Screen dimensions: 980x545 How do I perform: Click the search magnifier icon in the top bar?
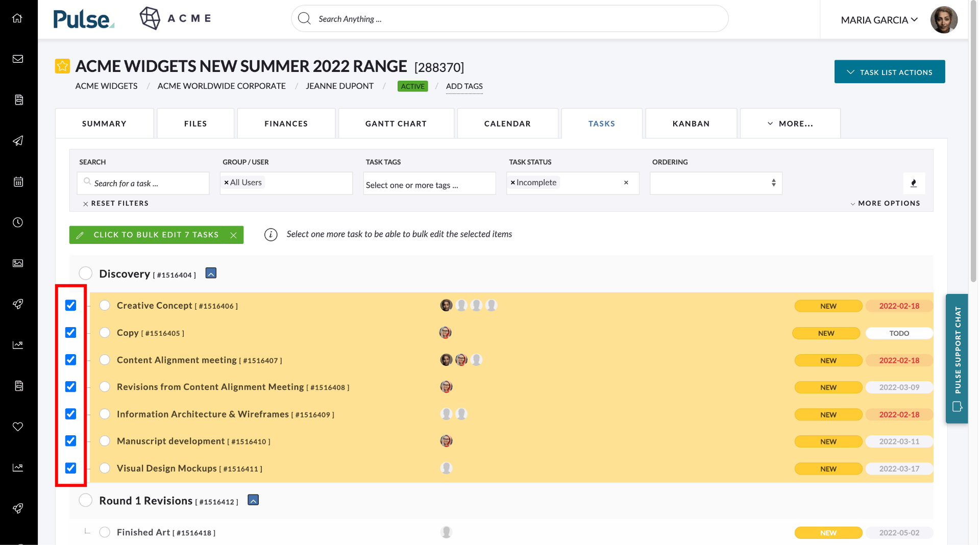pos(304,18)
